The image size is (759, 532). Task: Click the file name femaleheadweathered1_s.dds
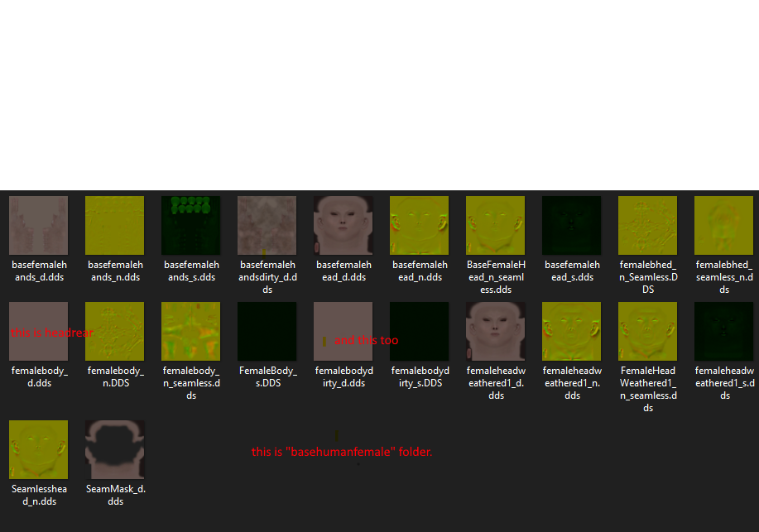click(x=724, y=383)
